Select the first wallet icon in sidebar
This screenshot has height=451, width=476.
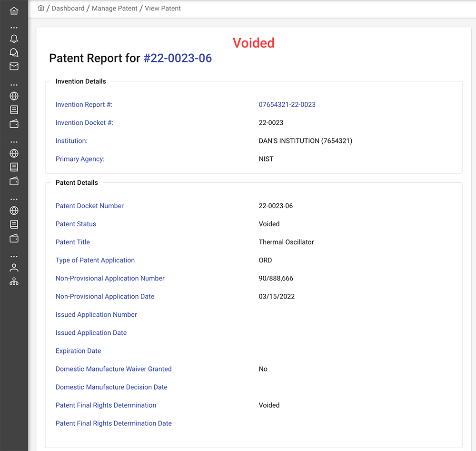pos(13,123)
